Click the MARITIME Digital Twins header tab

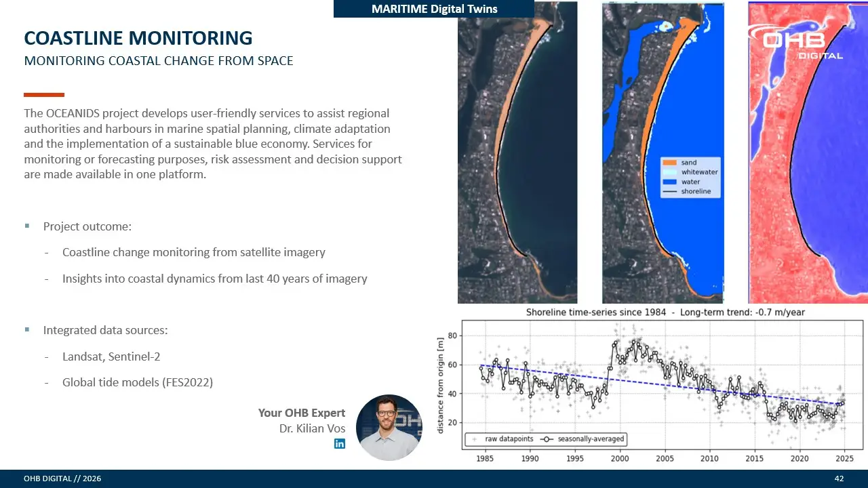(434, 9)
